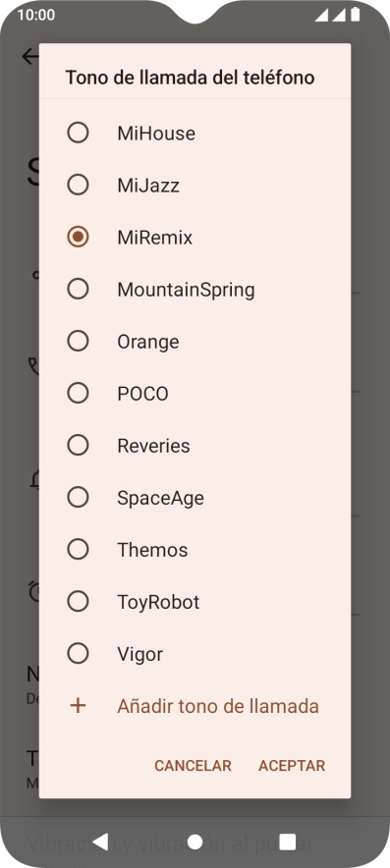Tap the recent apps square button
Image resolution: width=390 pixels, height=868 pixels.
click(288, 842)
